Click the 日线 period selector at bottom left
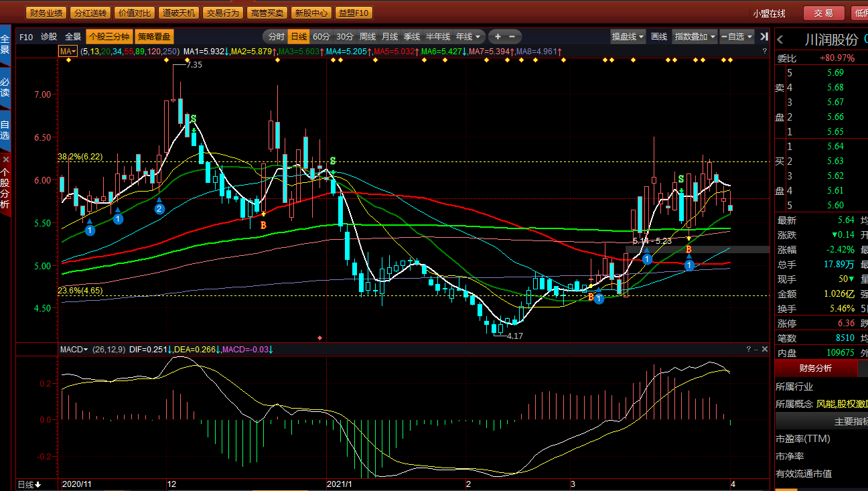 [x=29, y=484]
